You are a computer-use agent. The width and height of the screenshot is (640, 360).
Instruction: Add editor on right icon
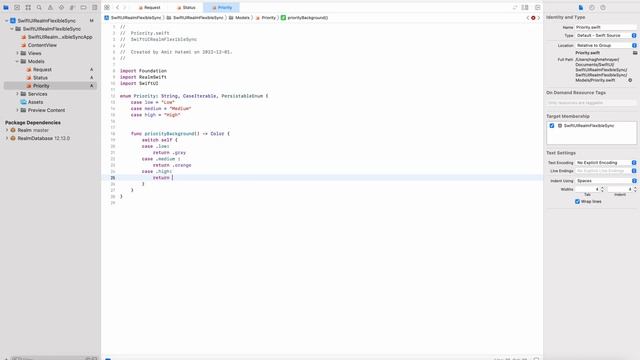[x=538, y=7]
